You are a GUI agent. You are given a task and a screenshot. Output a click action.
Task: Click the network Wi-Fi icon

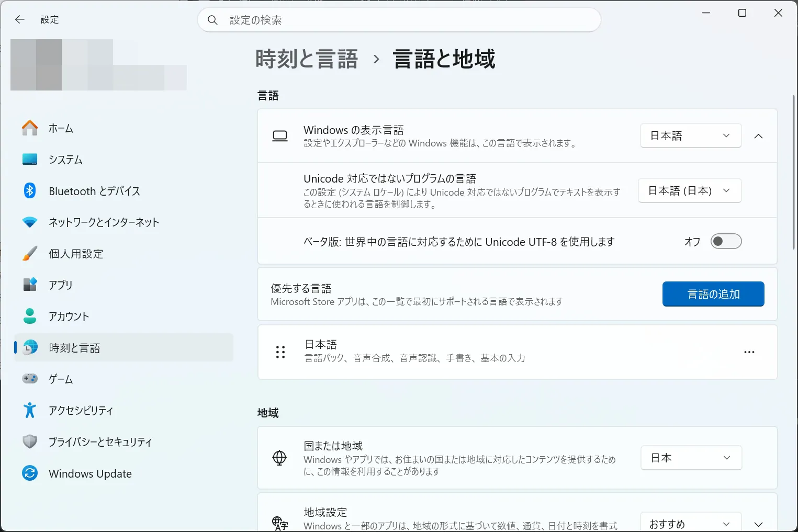[30, 222]
